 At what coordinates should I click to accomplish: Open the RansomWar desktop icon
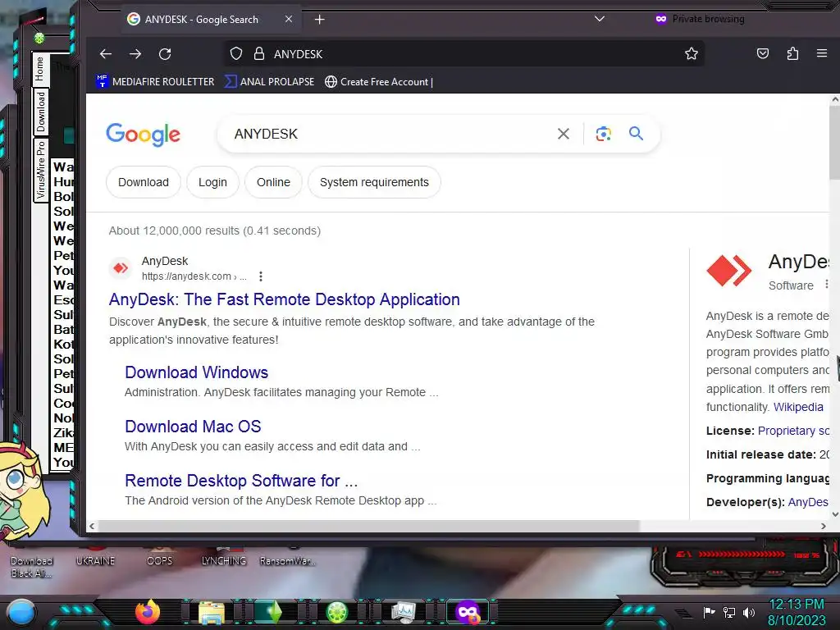click(x=288, y=557)
